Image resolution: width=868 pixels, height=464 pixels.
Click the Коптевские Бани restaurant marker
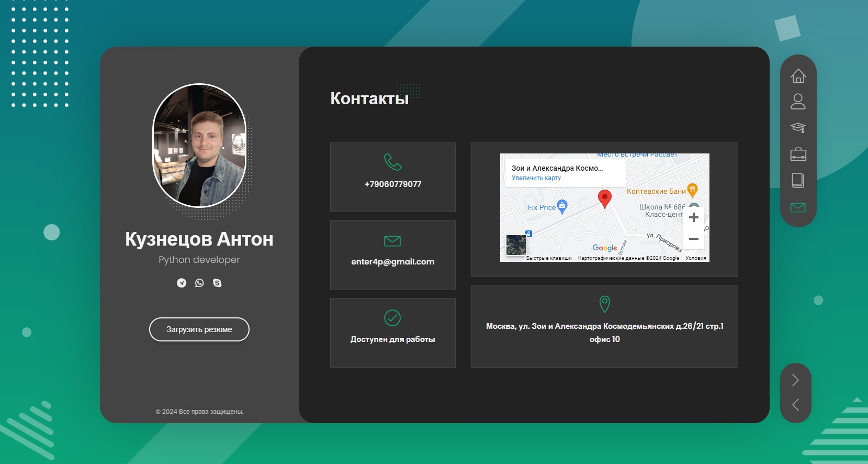692,191
